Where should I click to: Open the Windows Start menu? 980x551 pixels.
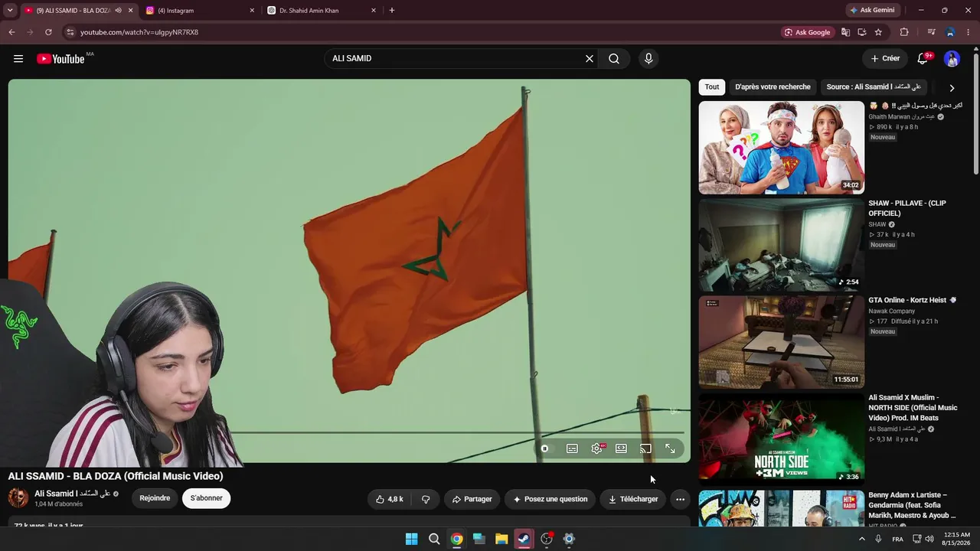pyautogui.click(x=411, y=539)
